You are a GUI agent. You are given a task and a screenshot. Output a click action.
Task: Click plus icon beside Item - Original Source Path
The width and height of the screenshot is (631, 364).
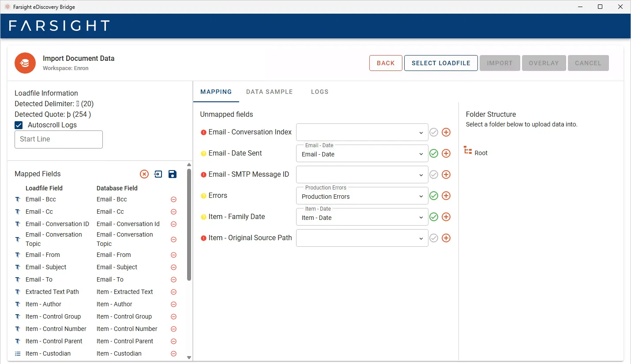coord(446,238)
